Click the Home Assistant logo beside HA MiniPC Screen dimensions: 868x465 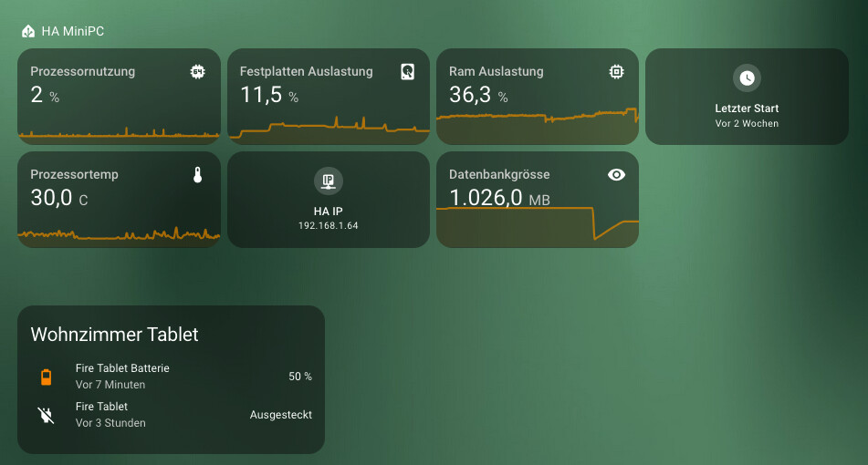(x=28, y=32)
